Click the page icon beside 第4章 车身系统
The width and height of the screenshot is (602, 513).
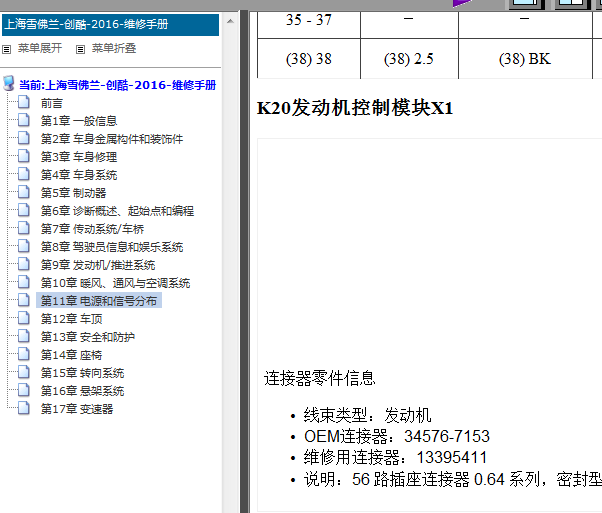point(24,174)
